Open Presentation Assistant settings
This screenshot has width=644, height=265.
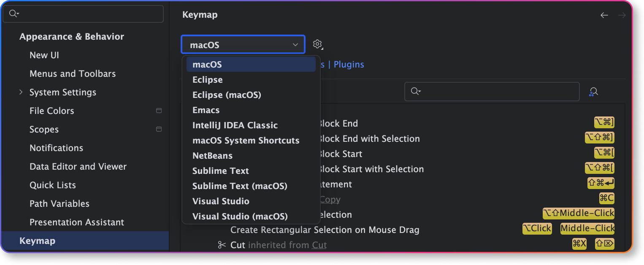pos(77,222)
